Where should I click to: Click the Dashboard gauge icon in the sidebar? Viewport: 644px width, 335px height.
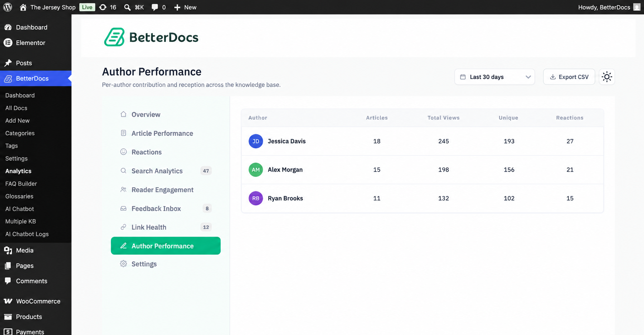[x=8, y=27]
